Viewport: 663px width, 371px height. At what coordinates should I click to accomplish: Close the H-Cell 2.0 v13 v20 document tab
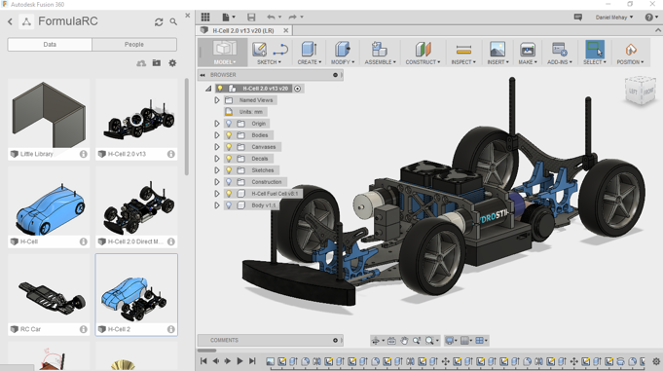click(x=286, y=30)
